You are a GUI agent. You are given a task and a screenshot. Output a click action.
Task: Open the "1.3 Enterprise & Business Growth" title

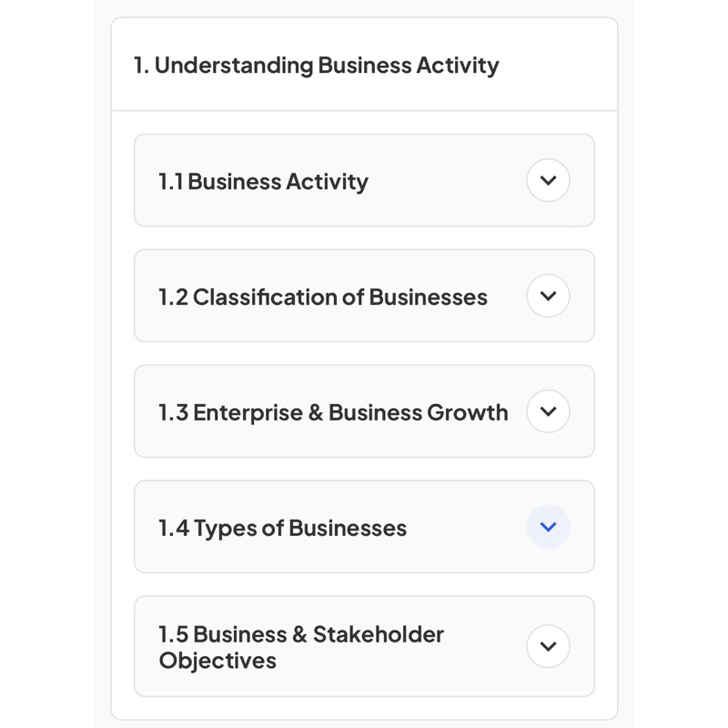pyautogui.click(x=333, y=412)
